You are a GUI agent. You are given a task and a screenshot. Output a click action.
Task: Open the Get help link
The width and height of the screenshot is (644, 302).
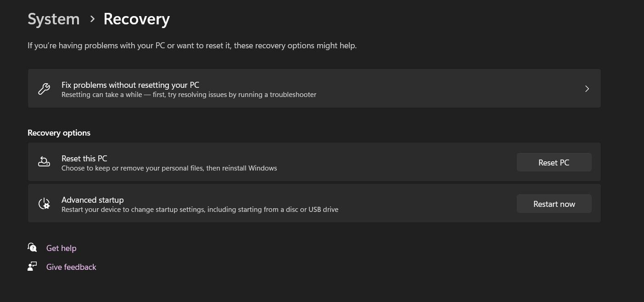(61, 248)
